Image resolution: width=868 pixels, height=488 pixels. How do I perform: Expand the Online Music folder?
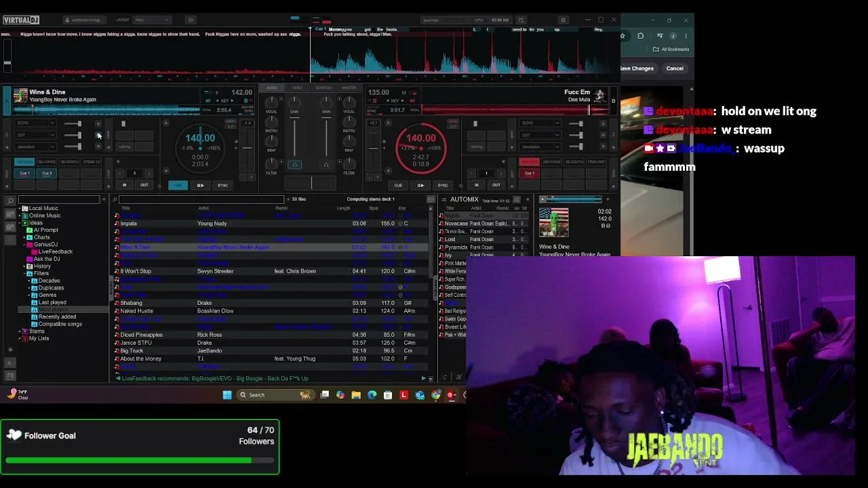pyautogui.click(x=20, y=216)
